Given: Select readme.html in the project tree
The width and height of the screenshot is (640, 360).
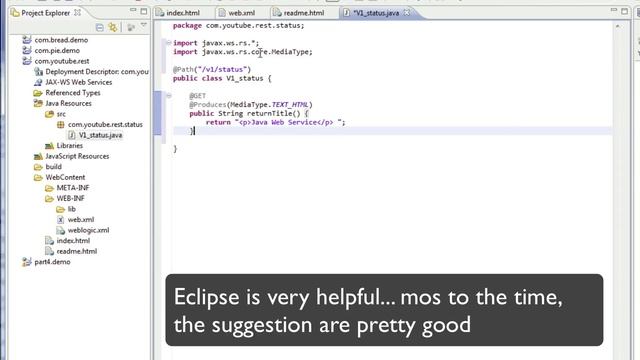Looking at the screenshot, I should (77, 252).
